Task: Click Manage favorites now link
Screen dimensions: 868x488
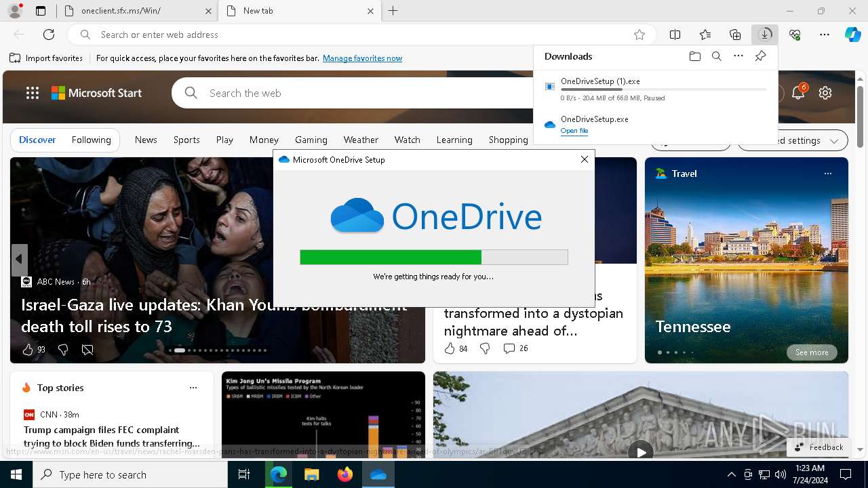Action: coord(363,58)
